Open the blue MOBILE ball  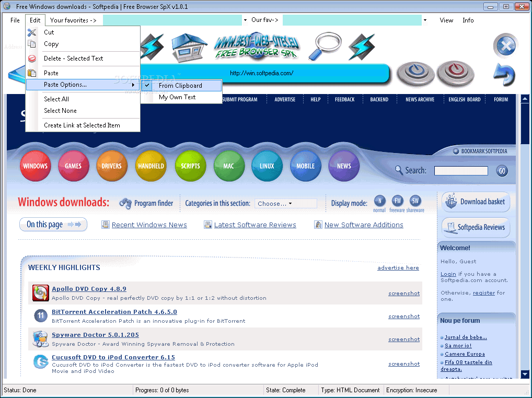pyautogui.click(x=306, y=166)
